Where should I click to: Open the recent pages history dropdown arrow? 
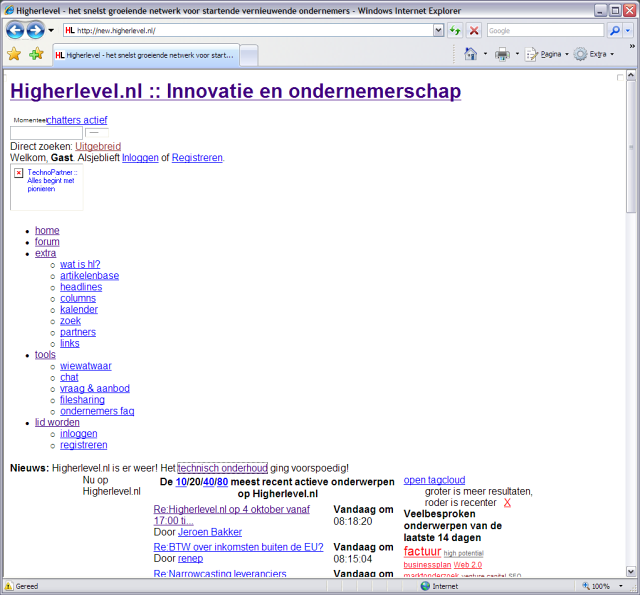pyautogui.click(x=51, y=30)
